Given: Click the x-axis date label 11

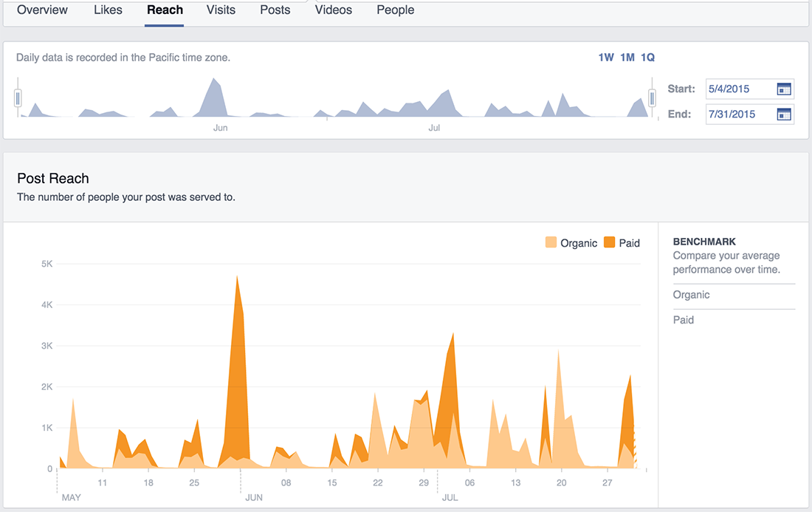Looking at the screenshot, I should pos(103,482).
